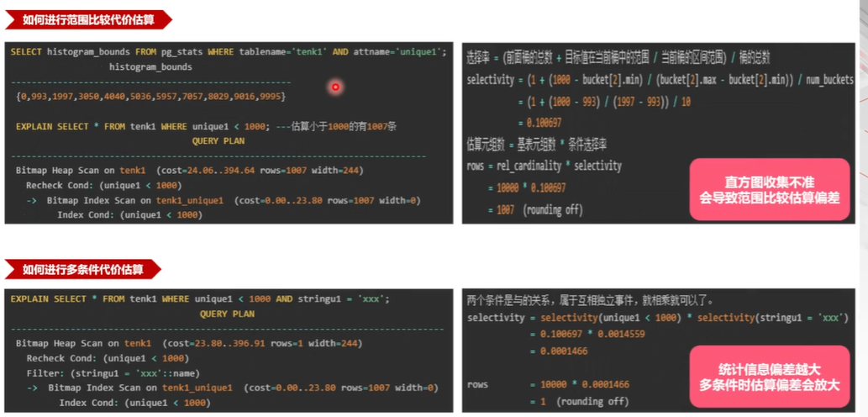Click the EXPLAIN query containing stringu1 = 'xxx'
Screen dimensions: 868x417
click(200, 298)
